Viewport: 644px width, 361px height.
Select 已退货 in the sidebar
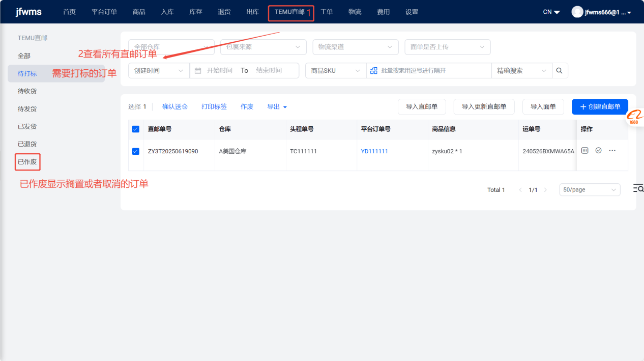(27, 144)
